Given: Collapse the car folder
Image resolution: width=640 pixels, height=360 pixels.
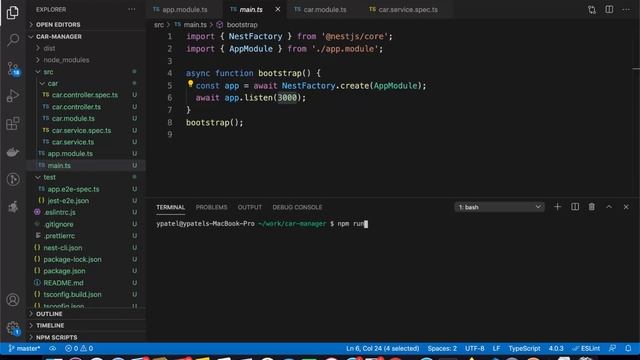Looking at the screenshot, I should pyautogui.click(x=86, y=83).
